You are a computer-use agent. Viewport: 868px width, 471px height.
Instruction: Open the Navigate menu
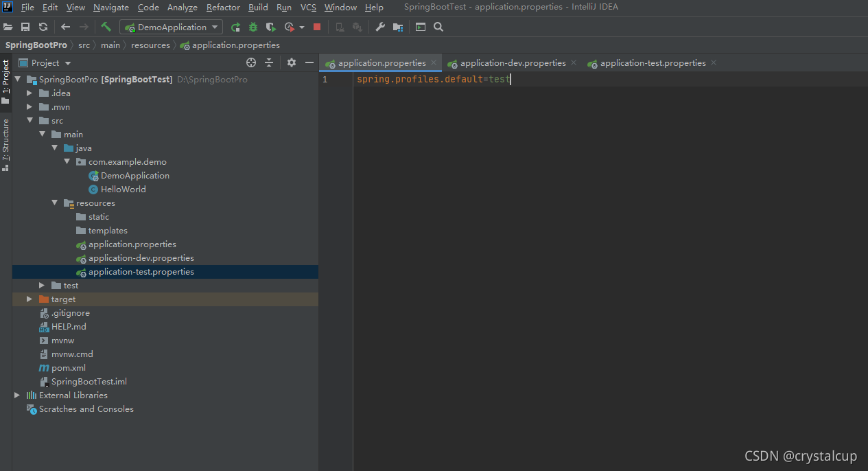pos(111,8)
